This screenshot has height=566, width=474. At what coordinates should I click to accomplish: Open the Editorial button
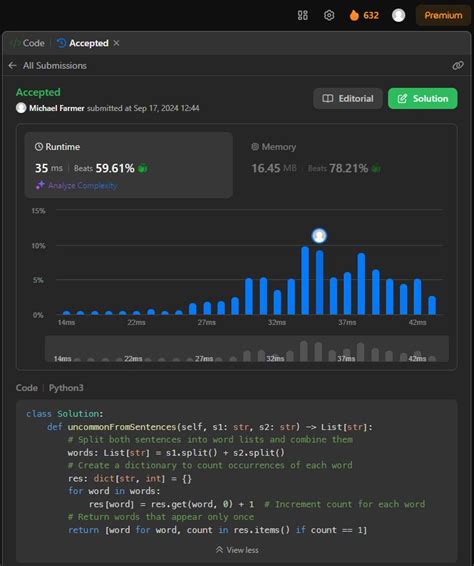pos(348,99)
